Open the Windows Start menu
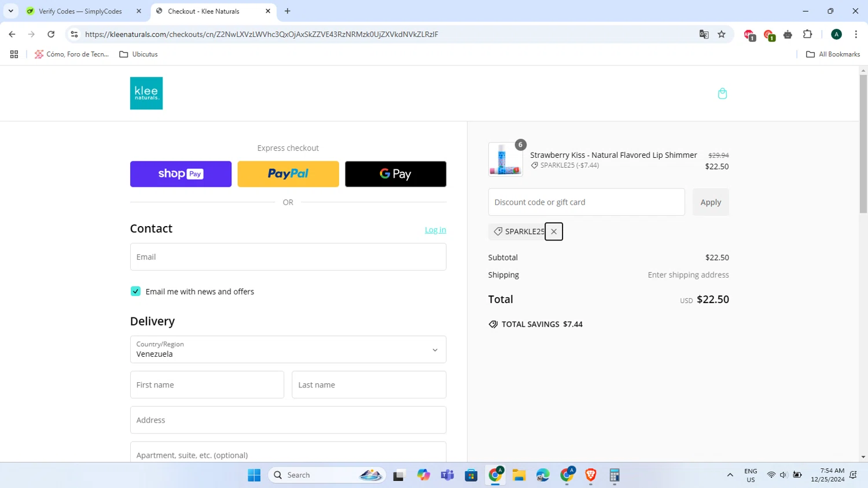The width and height of the screenshot is (868, 488). click(x=254, y=475)
